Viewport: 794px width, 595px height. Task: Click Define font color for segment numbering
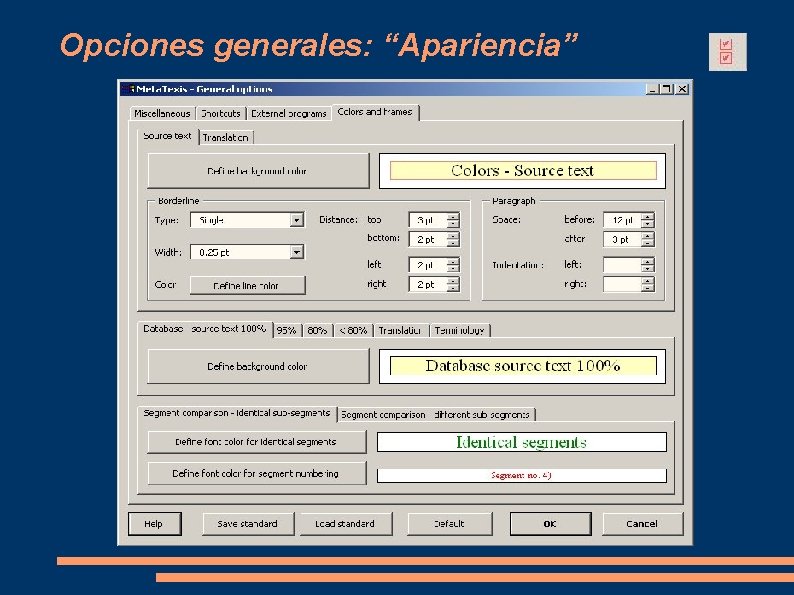257,473
